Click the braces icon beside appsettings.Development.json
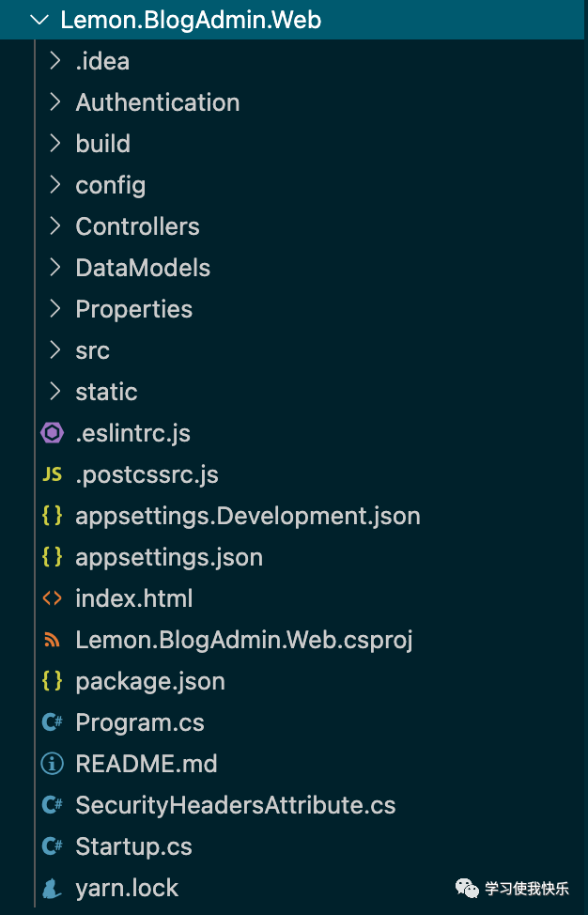588x915 pixels. click(x=52, y=516)
